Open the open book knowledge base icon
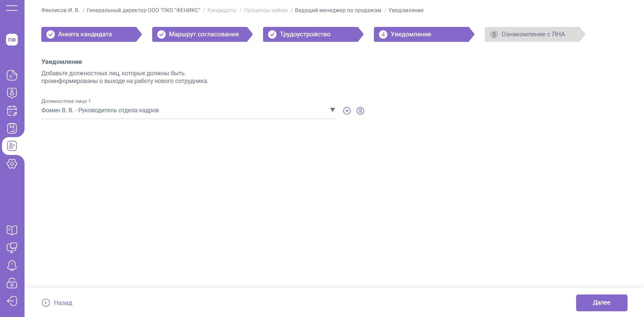The width and height of the screenshot is (644, 317). click(x=12, y=230)
